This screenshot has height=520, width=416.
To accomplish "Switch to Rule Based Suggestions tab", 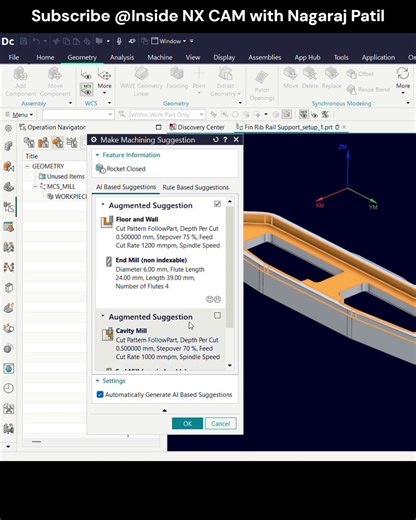I will click(x=196, y=187).
